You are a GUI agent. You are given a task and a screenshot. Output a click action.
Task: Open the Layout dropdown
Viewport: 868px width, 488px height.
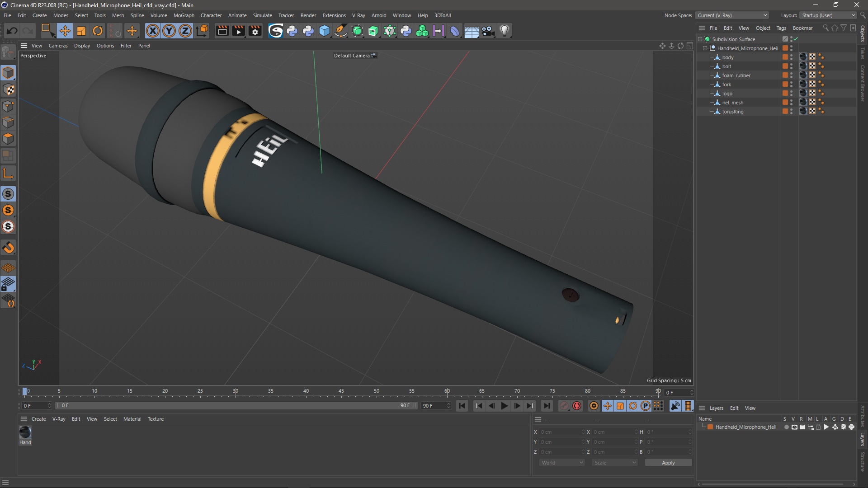828,15
